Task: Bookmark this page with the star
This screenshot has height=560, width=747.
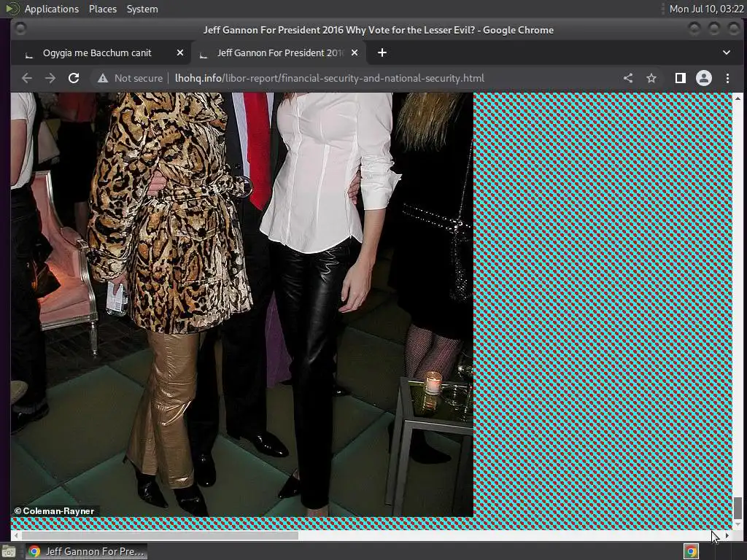Action: click(x=651, y=78)
